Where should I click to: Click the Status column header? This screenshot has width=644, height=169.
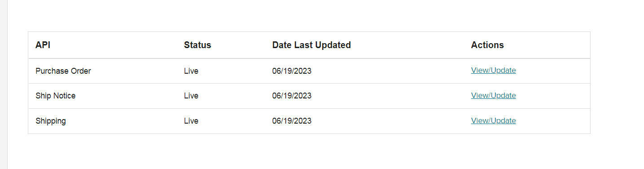[197, 45]
